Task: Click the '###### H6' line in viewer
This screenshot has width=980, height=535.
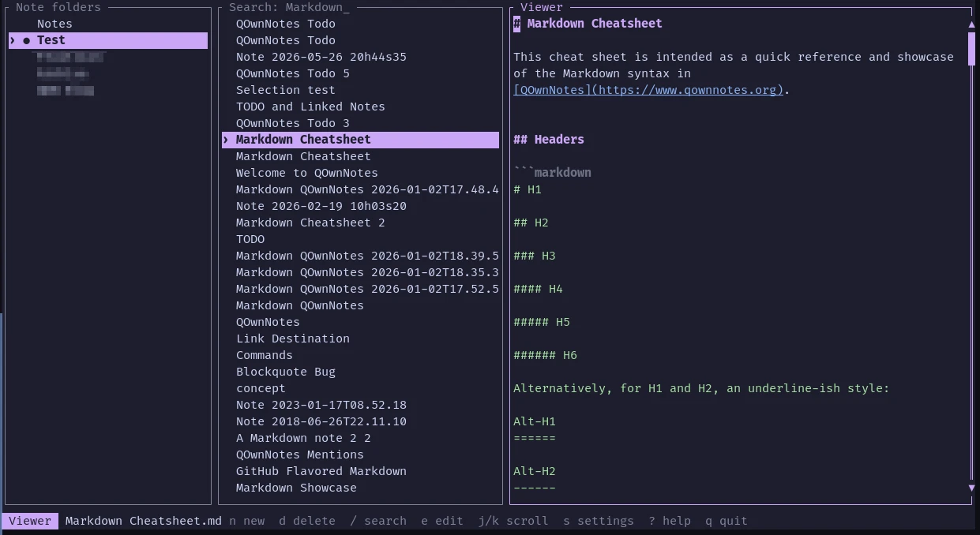Action: coord(545,355)
